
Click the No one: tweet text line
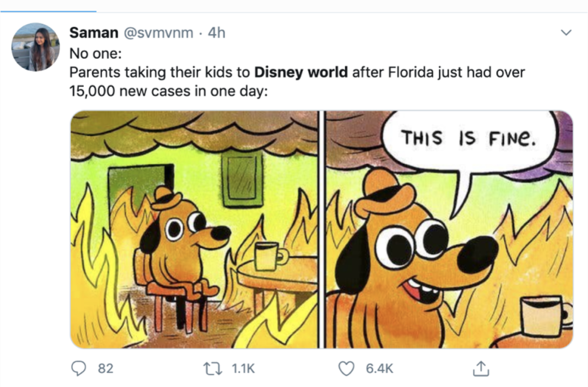(x=96, y=54)
